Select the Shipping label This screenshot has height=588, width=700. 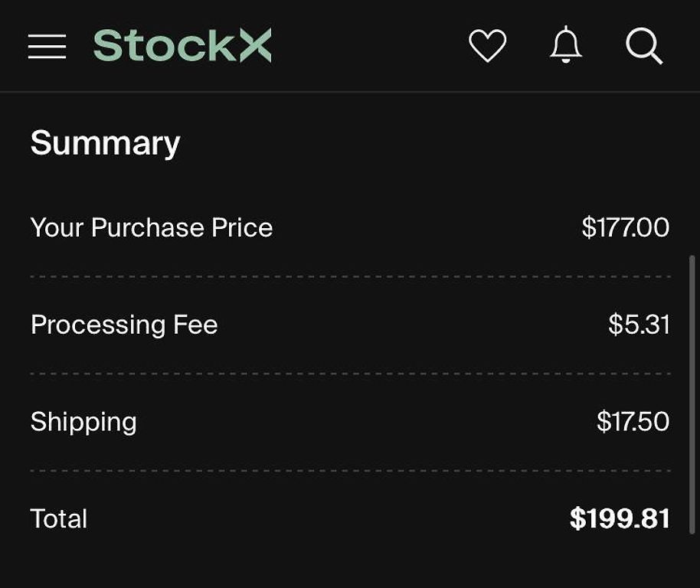83,422
